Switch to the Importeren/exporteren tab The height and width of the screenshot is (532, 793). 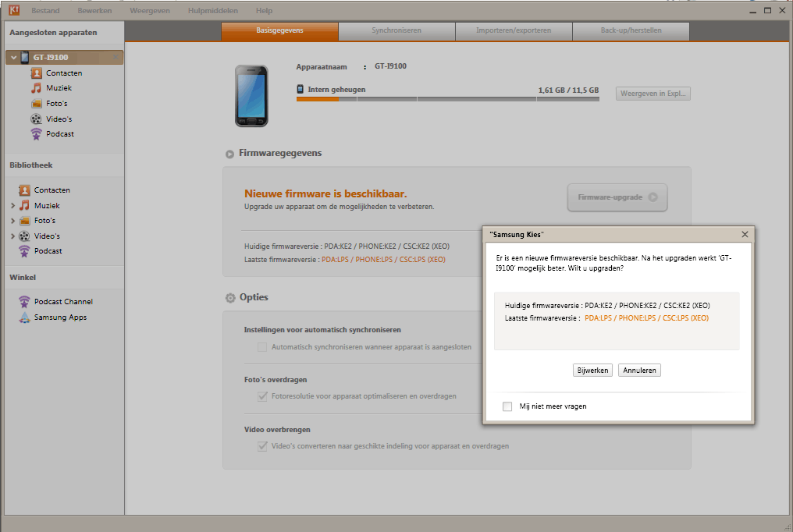[x=514, y=31]
